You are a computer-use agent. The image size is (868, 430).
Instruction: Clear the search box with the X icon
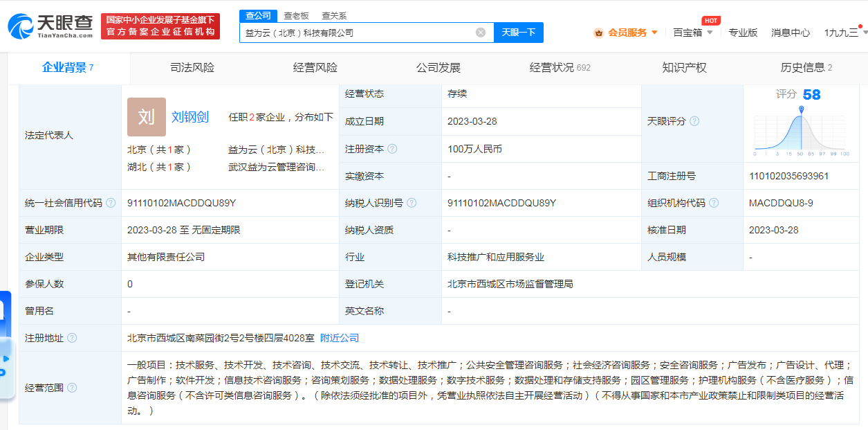coord(481,33)
